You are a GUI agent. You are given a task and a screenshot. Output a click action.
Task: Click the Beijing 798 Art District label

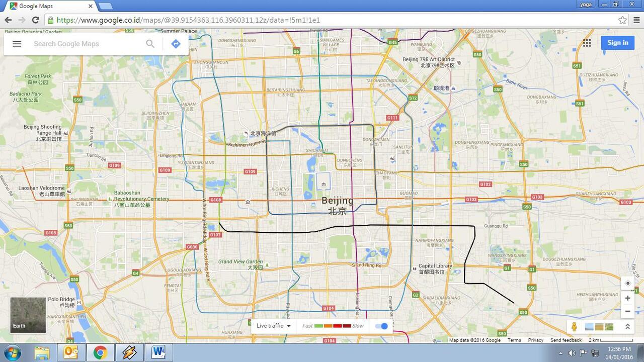(x=429, y=62)
